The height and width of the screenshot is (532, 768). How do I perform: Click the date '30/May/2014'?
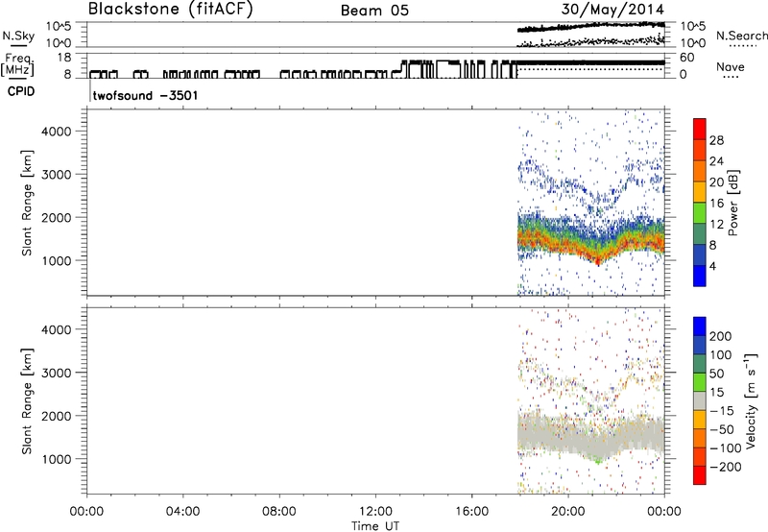click(x=612, y=10)
